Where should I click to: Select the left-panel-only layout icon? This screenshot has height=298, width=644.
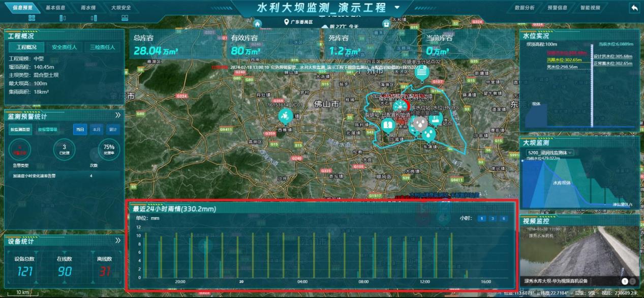click(63, 18)
